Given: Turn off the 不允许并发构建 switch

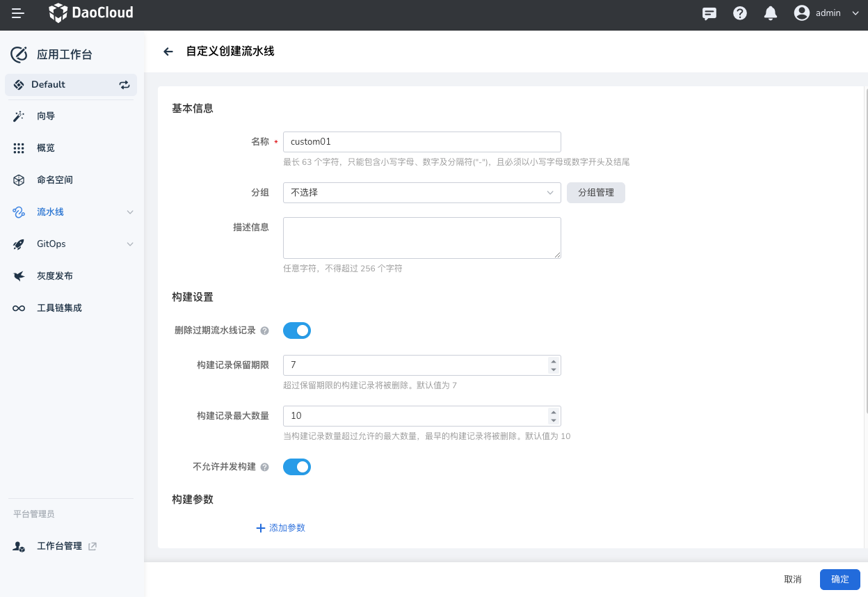Looking at the screenshot, I should [x=297, y=467].
